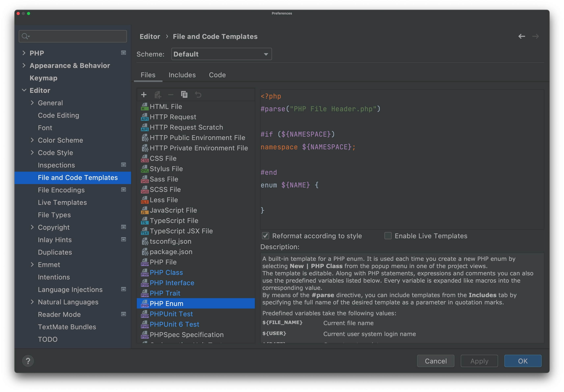564x392 pixels.
Task: Click the project-level icon beside PHP
Action: click(x=123, y=53)
